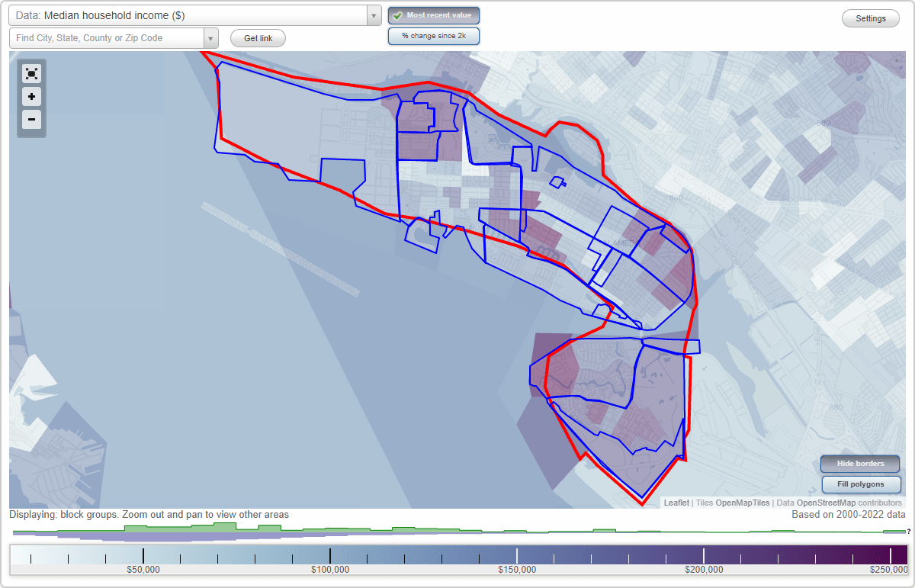Click the fit-map-to-extent icon
This screenshot has height=588, width=915.
[x=31, y=73]
